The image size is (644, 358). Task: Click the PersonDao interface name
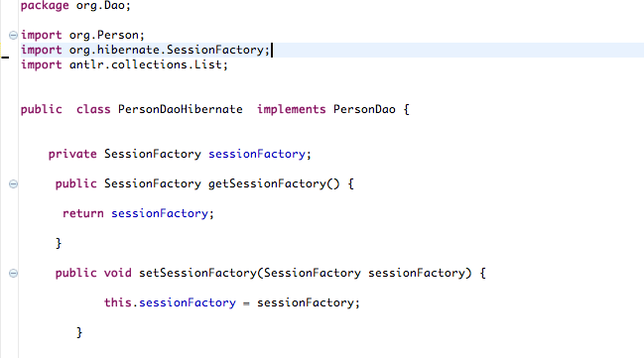(364, 110)
